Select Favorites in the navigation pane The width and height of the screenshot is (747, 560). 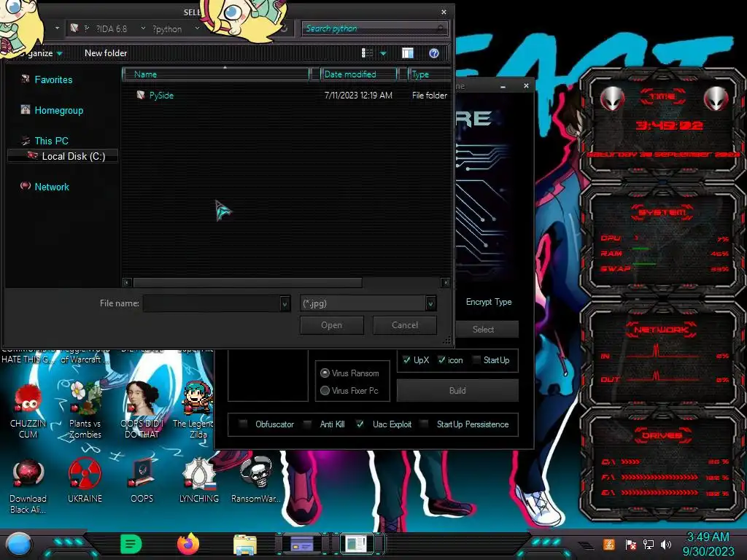coord(53,79)
